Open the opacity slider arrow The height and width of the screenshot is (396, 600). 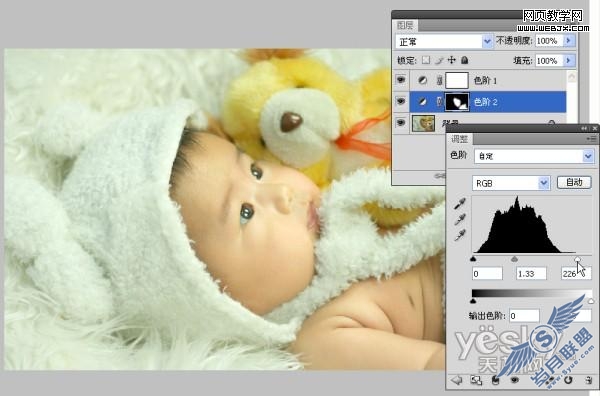(x=569, y=41)
